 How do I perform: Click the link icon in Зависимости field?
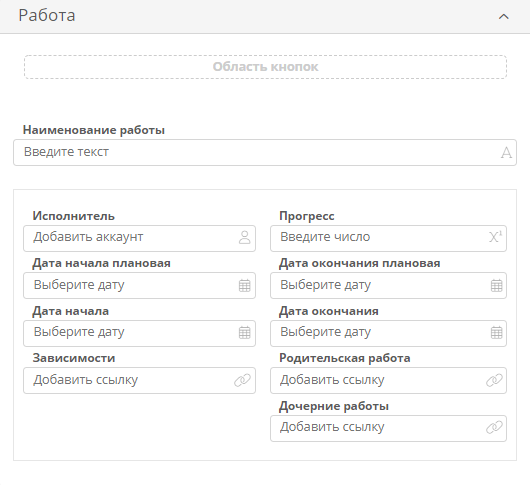pyautogui.click(x=242, y=381)
